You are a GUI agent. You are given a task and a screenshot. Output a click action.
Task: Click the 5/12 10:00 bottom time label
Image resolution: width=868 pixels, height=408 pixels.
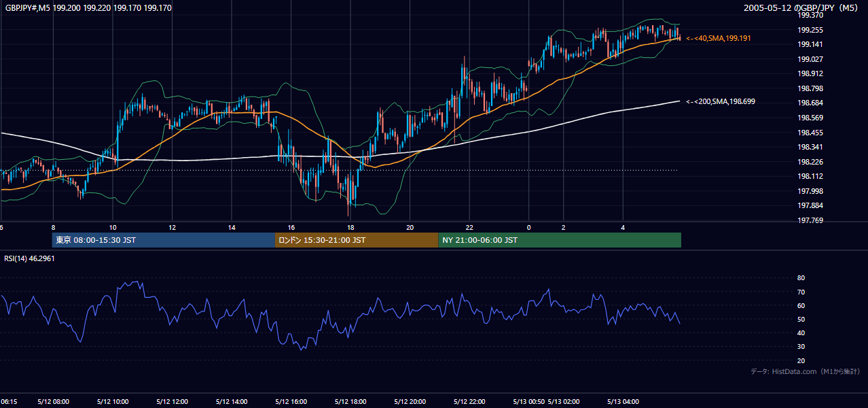(x=113, y=401)
